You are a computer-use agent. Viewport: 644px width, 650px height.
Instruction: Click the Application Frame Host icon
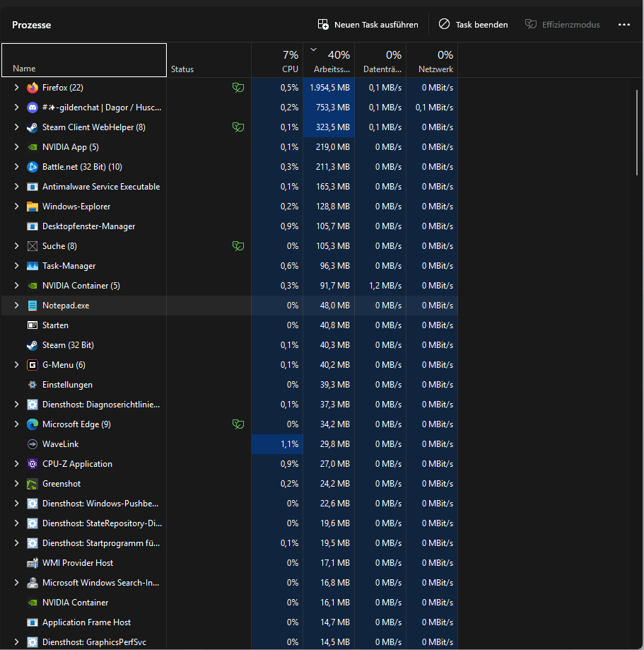point(33,622)
